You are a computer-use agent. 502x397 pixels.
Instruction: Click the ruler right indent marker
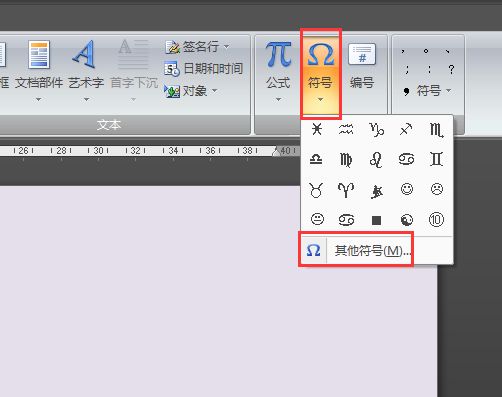275,152
